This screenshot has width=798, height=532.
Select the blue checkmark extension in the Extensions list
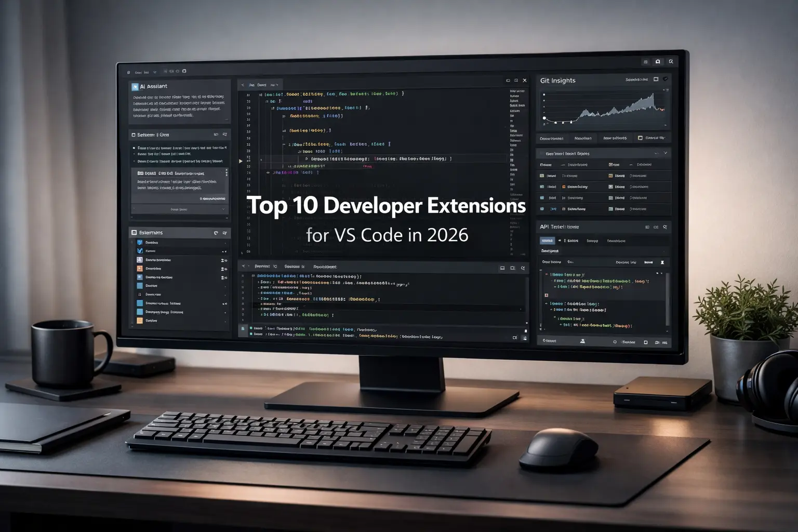140,251
